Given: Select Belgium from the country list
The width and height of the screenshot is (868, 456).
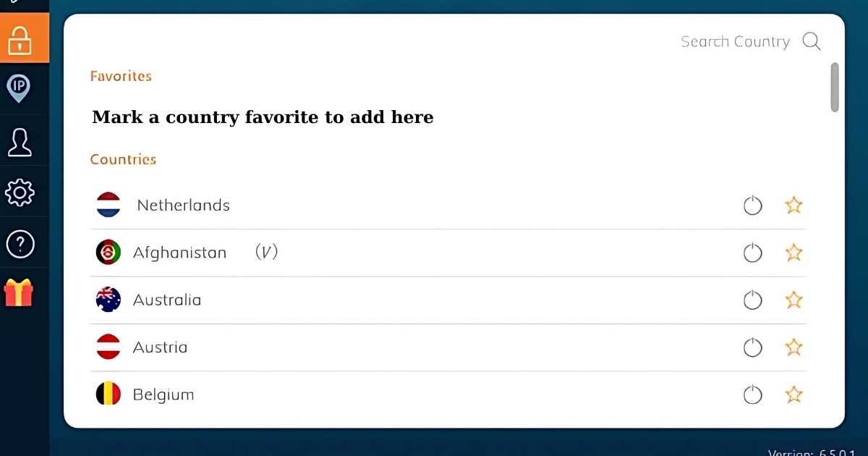Looking at the screenshot, I should point(163,394).
